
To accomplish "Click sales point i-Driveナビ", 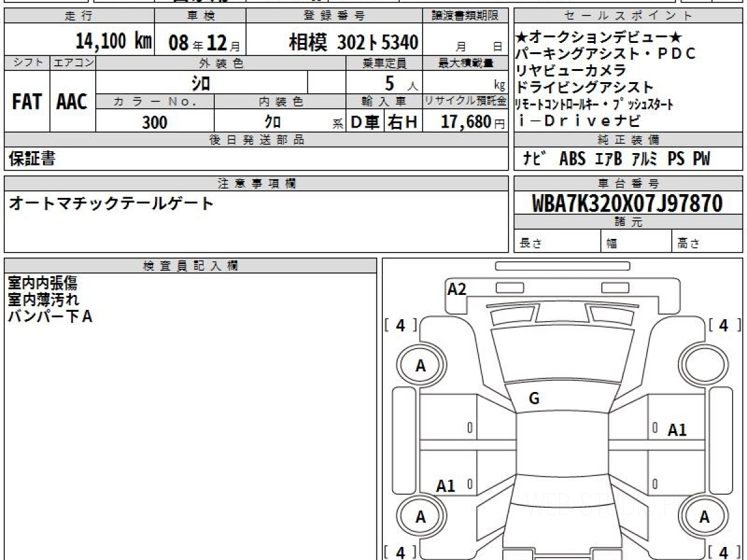I will 578,121.
